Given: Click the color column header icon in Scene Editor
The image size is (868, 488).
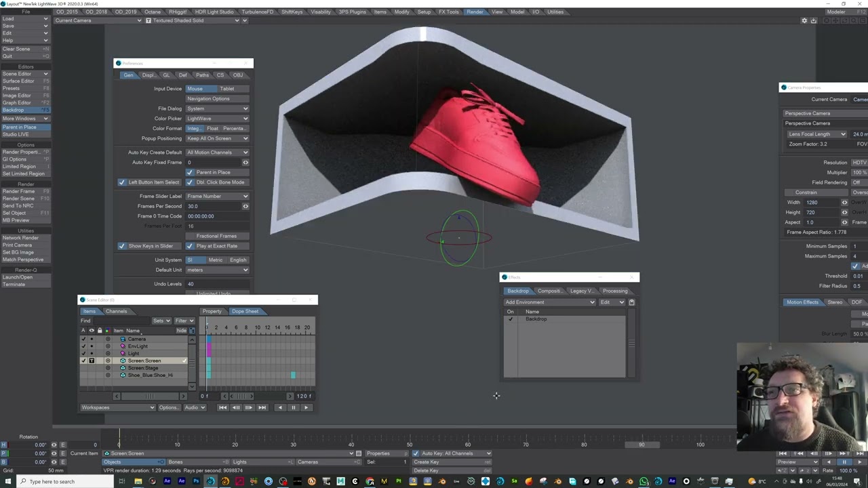Looking at the screenshot, I should pos(107,331).
